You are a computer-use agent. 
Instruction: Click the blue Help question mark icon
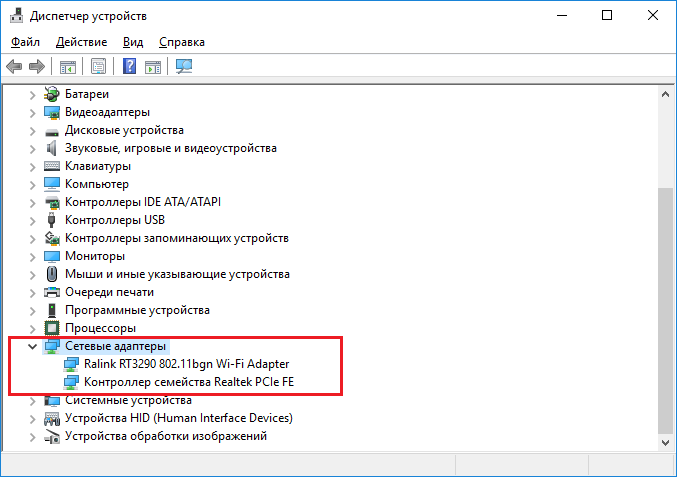130,66
